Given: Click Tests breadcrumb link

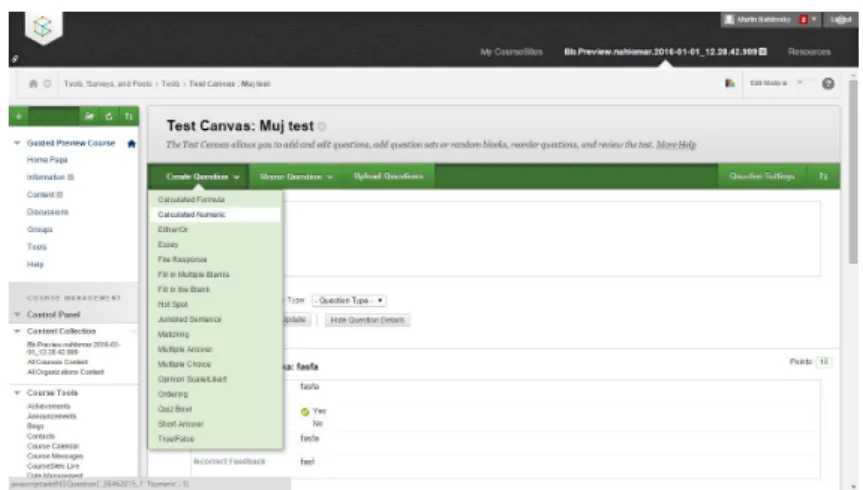Looking at the screenshot, I should [170, 84].
